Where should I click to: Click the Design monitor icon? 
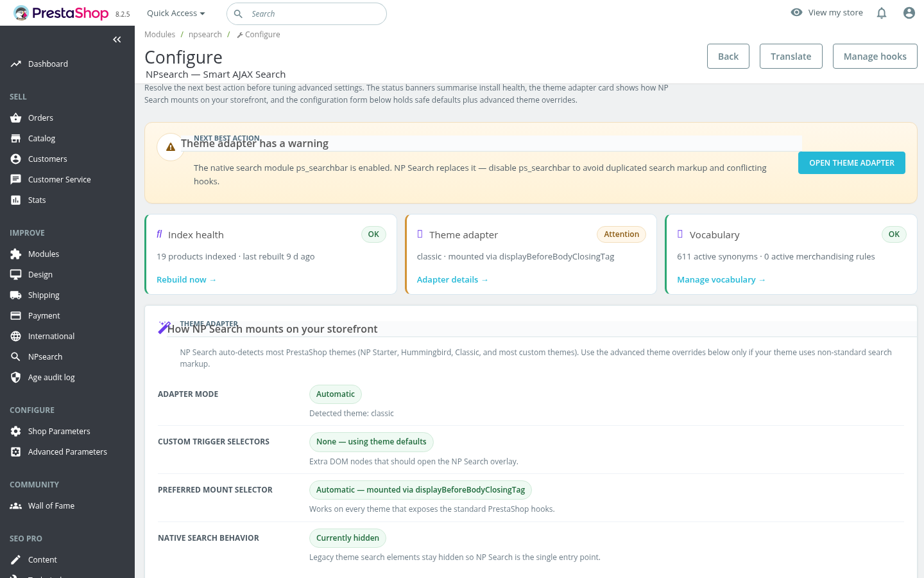point(16,274)
